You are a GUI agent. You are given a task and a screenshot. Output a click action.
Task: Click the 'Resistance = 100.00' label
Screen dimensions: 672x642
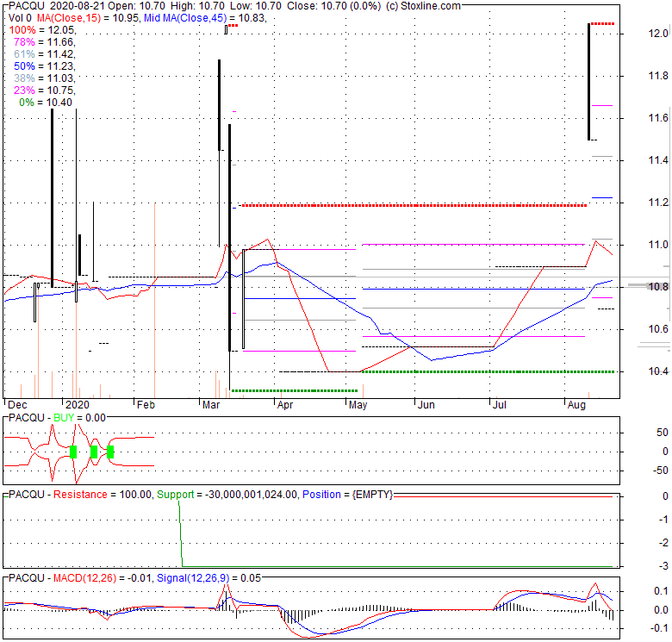[102, 495]
